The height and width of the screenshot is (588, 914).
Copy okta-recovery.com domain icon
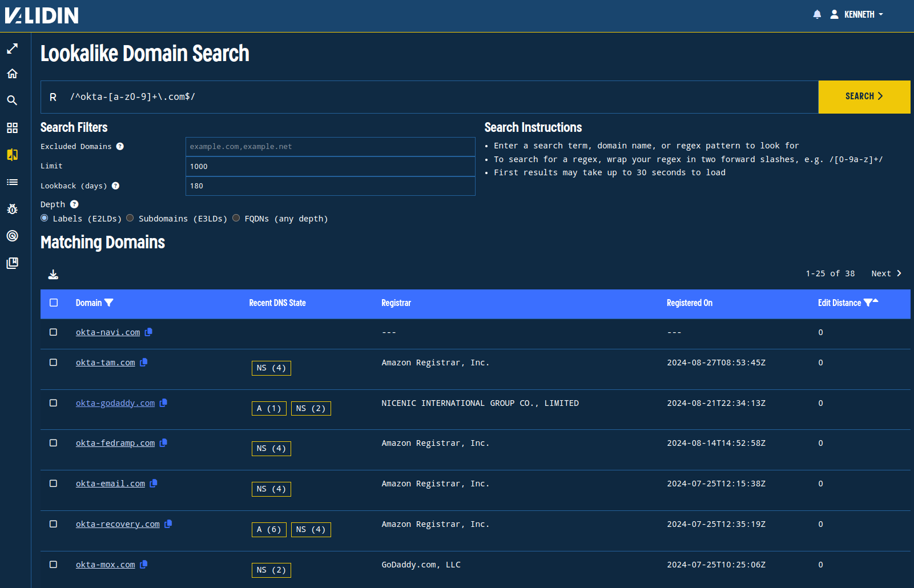coord(168,523)
